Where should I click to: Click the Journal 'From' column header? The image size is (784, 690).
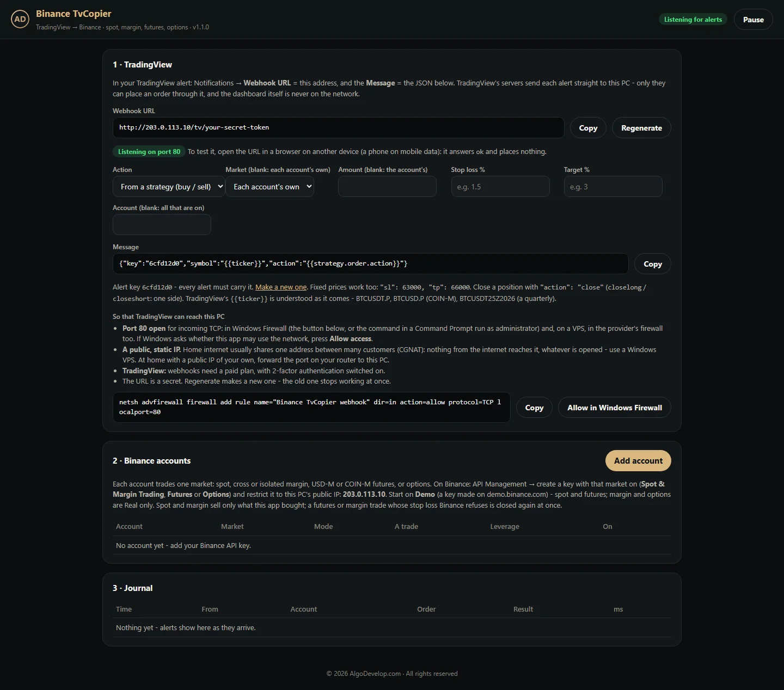coord(210,609)
